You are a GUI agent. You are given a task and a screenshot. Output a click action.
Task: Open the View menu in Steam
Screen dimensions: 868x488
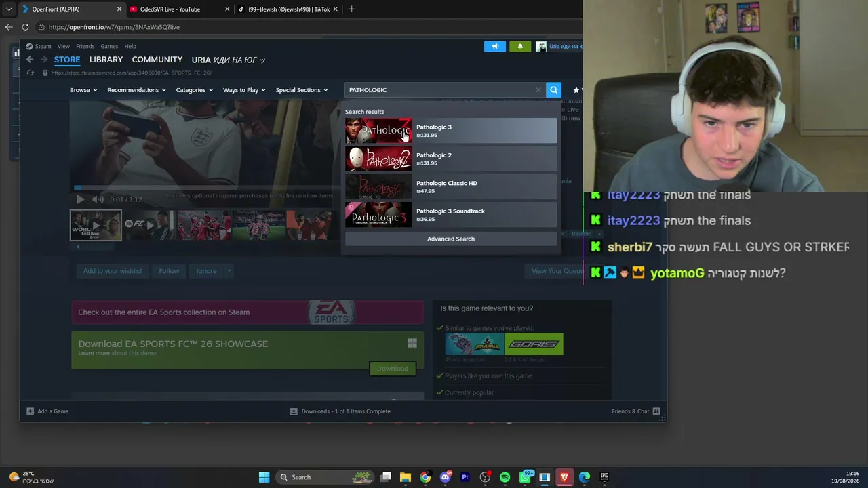63,46
